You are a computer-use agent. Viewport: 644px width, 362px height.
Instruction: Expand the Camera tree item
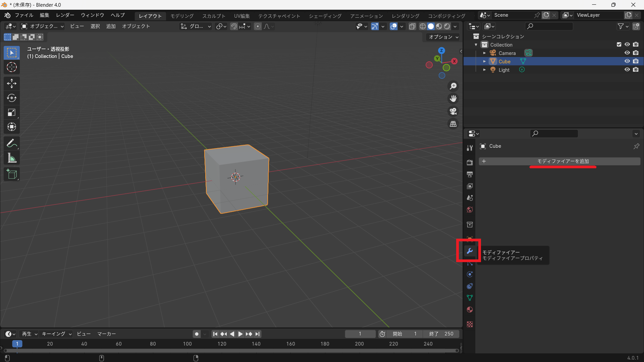(x=484, y=53)
